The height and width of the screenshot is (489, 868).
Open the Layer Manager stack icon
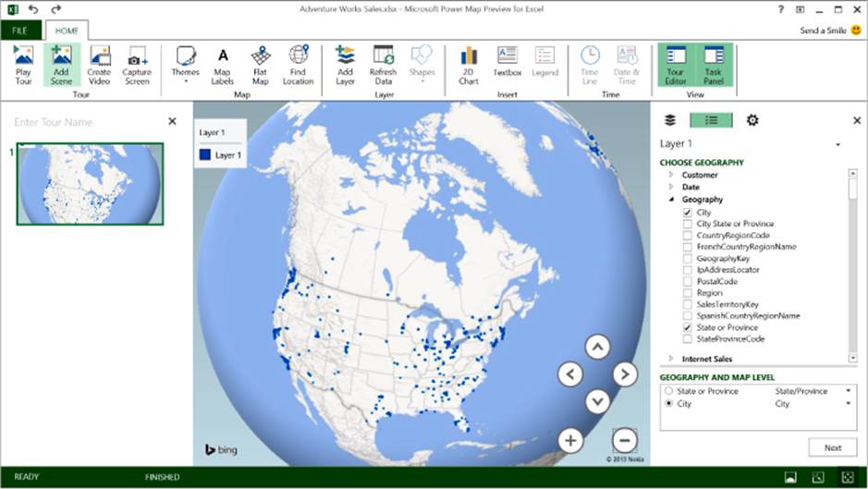tap(670, 120)
